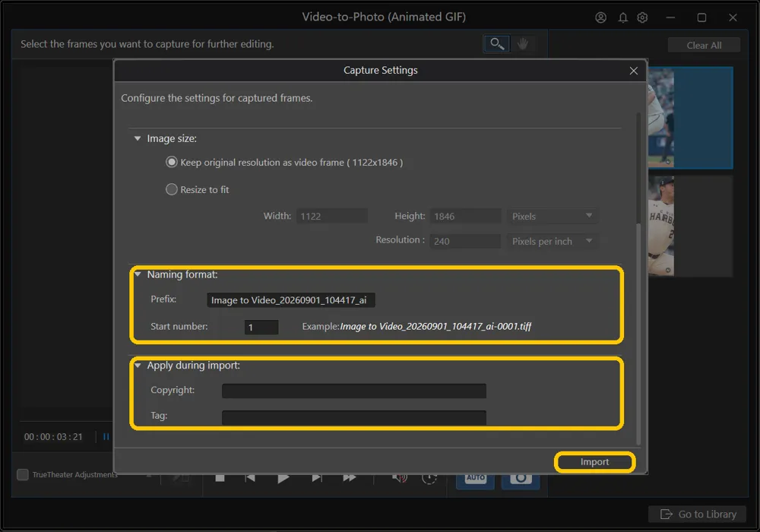The width and height of the screenshot is (760, 532).
Task: Close the Capture Settings dialog
Action: pyautogui.click(x=634, y=71)
